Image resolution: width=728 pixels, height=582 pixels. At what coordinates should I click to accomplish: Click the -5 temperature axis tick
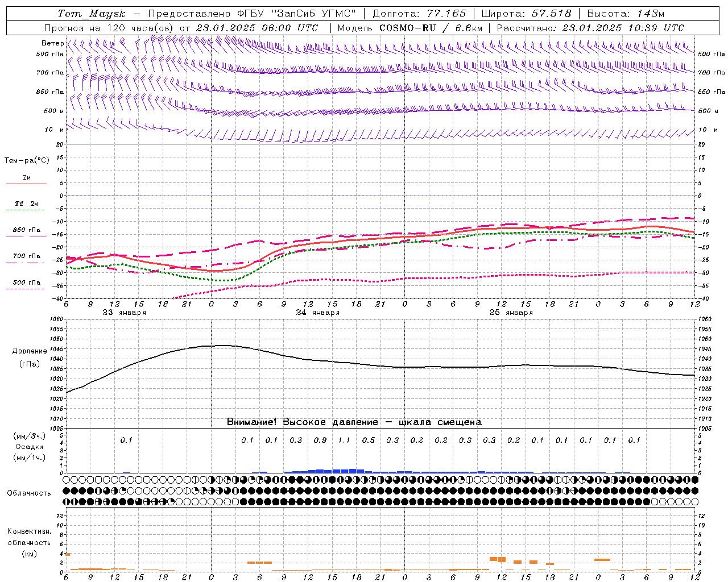click(60, 209)
